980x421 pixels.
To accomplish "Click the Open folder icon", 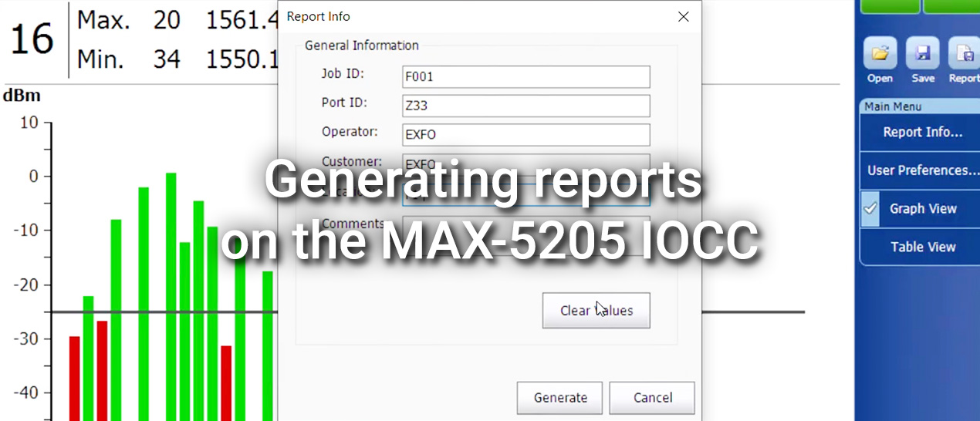I will coord(880,54).
